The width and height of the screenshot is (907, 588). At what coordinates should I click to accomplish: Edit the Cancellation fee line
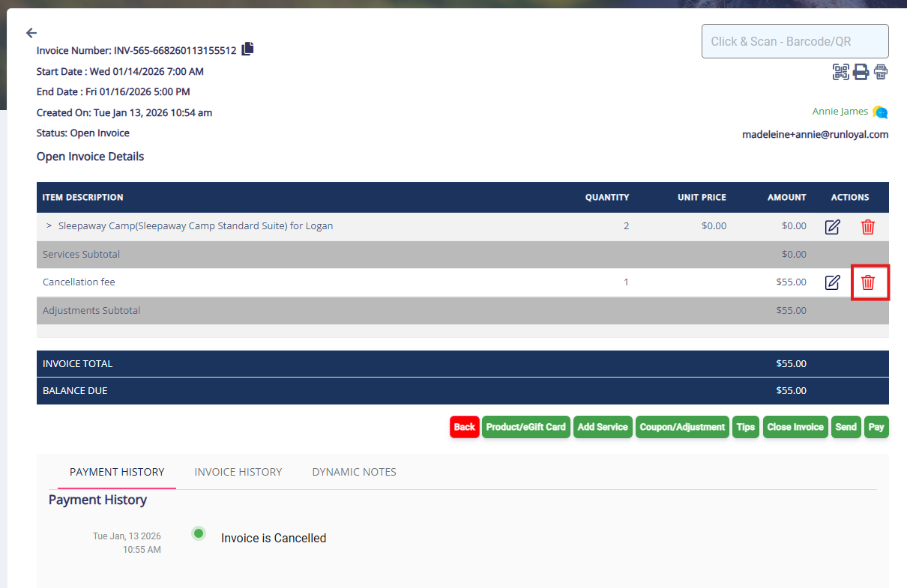[x=832, y=282]
